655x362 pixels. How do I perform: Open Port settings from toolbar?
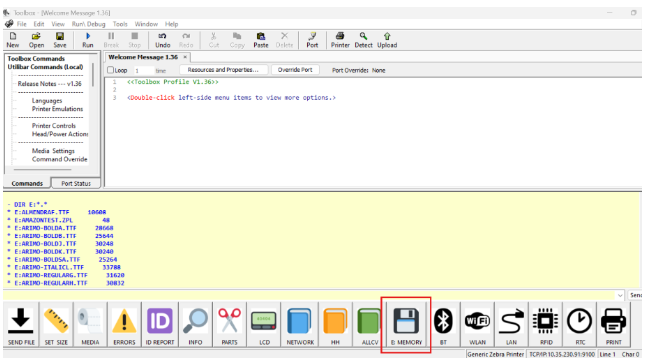[x=312, y=41]
